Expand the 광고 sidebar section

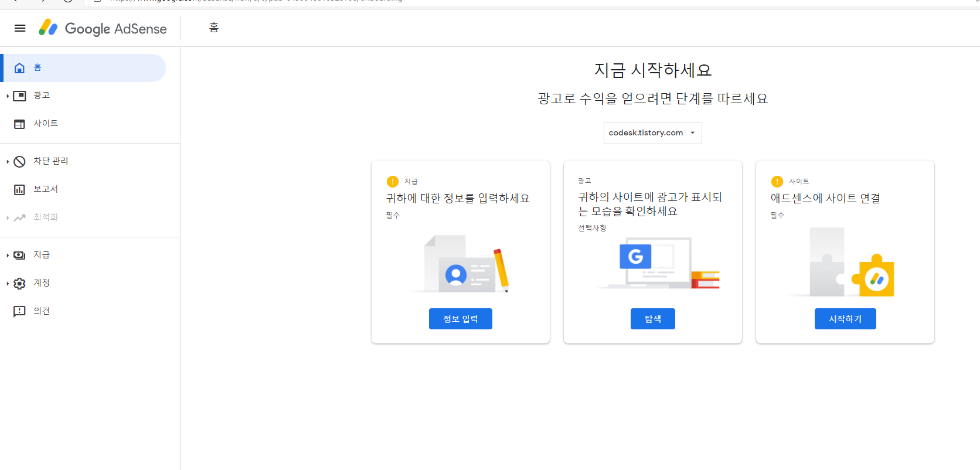(7, 96)
